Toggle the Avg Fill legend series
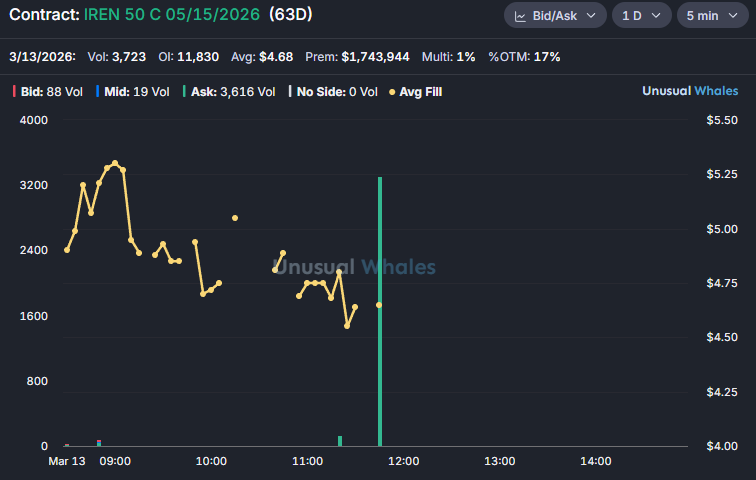The image size is (756, 480). tap(416, 92)
